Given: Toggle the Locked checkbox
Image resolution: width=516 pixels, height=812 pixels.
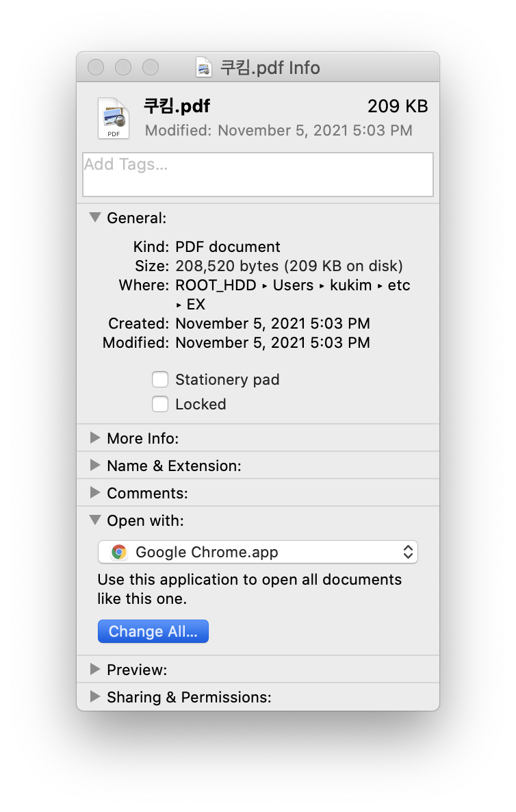Looking at the screenshot, I should point(160,404).
